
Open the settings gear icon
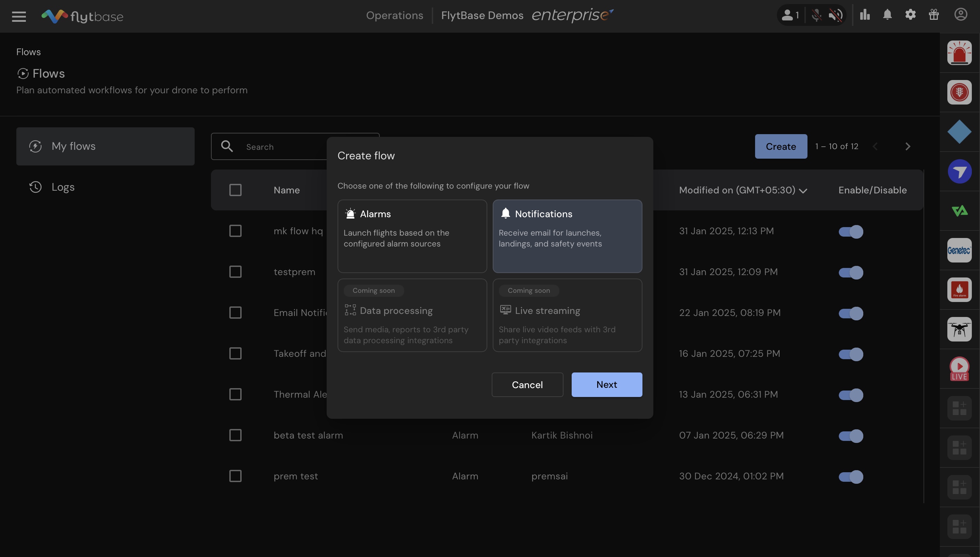(910, 15)
